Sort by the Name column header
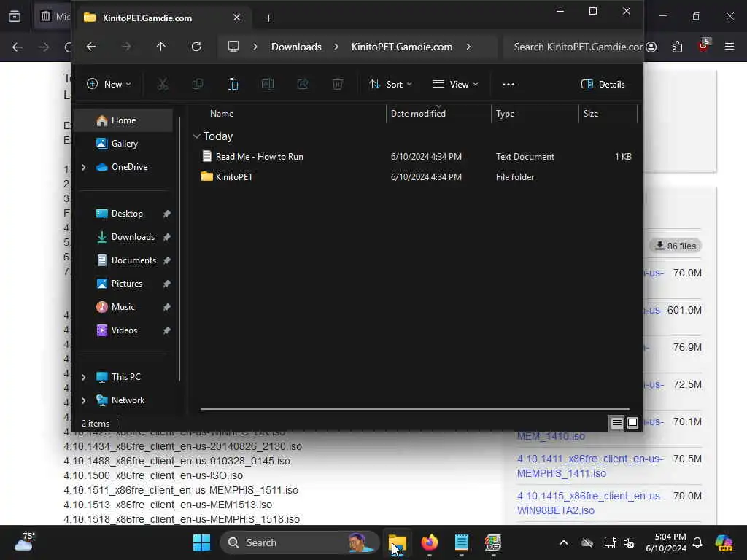Screen dimensions: 747x560 222,114
